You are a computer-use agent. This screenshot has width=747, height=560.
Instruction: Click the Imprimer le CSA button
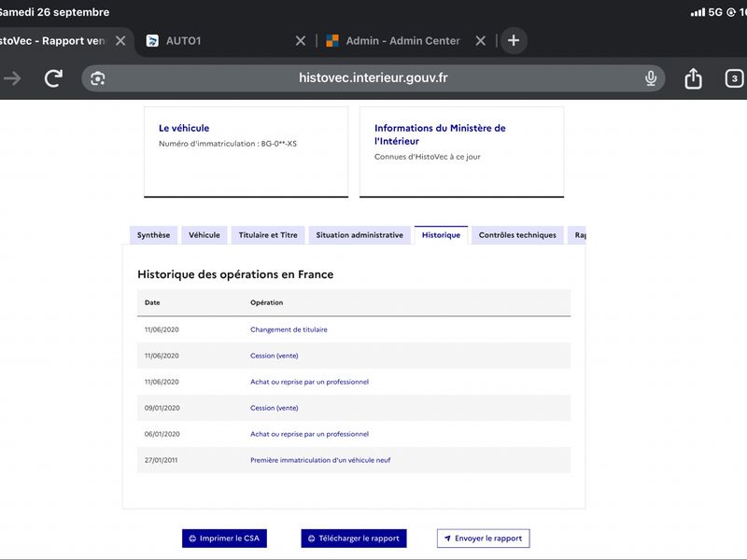tap(224, 539)
